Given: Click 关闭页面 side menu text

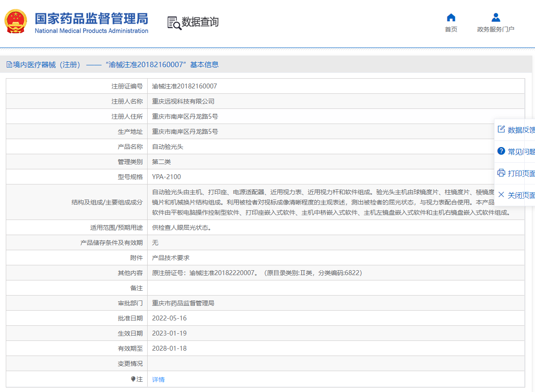Looking at the screenshot, I should [x=521, y=195].
